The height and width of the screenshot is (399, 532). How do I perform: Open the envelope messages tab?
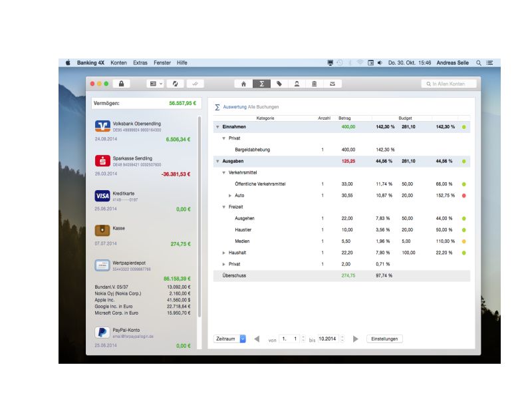tap(332, 84)
